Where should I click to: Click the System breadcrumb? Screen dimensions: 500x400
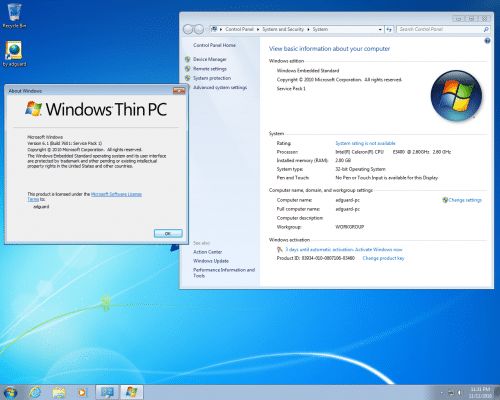tap(320, 29)
